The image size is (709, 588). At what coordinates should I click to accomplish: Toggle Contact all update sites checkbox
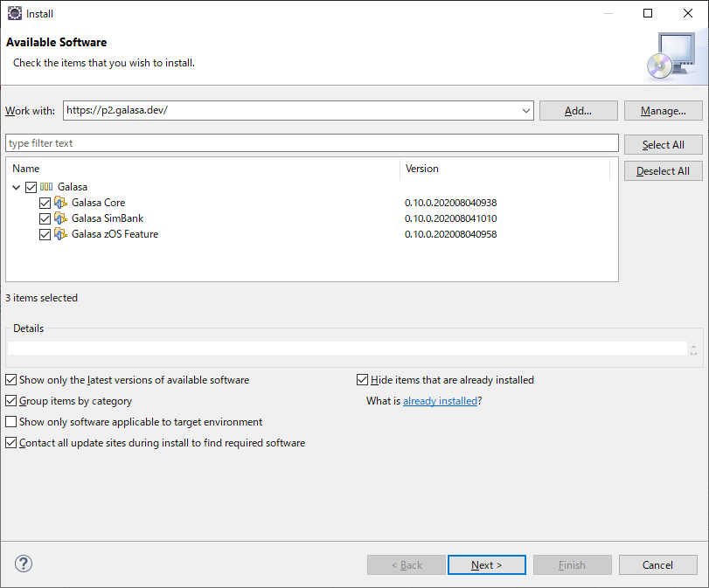10,442
